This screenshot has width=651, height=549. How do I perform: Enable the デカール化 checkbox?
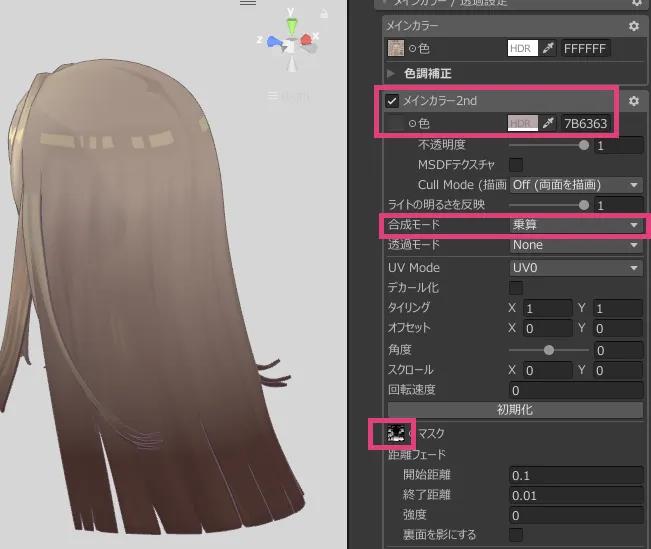517,288
